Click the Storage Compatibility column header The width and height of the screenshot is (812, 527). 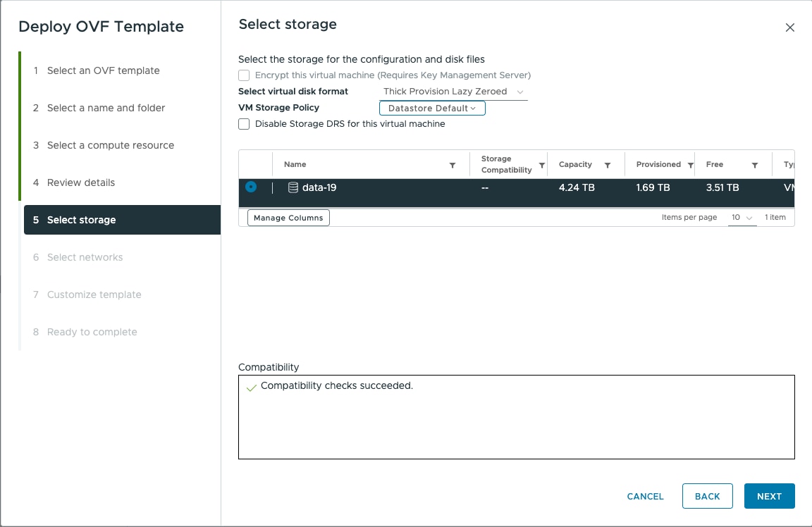(x=507, y=164)
